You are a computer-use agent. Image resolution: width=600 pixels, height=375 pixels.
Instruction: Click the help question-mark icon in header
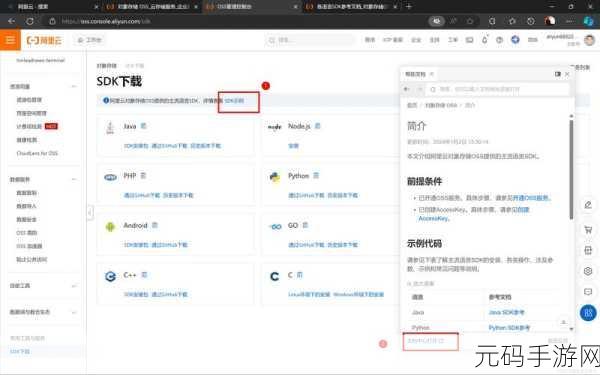499,40
